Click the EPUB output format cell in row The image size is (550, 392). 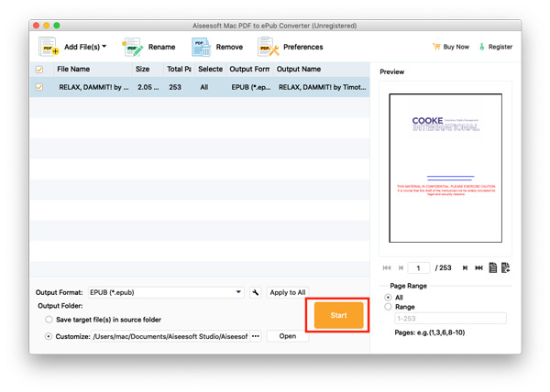pyautogui.click(x=251, y=87)
